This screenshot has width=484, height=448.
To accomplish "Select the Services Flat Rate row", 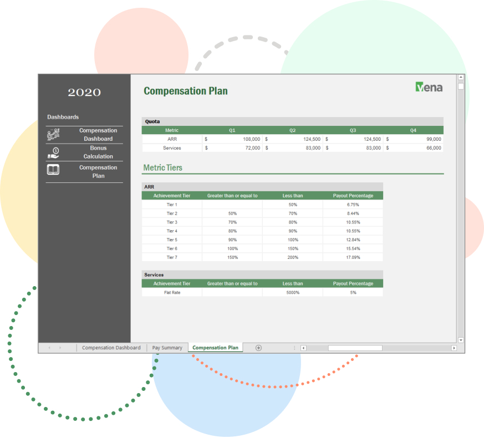I will (172, 292).
